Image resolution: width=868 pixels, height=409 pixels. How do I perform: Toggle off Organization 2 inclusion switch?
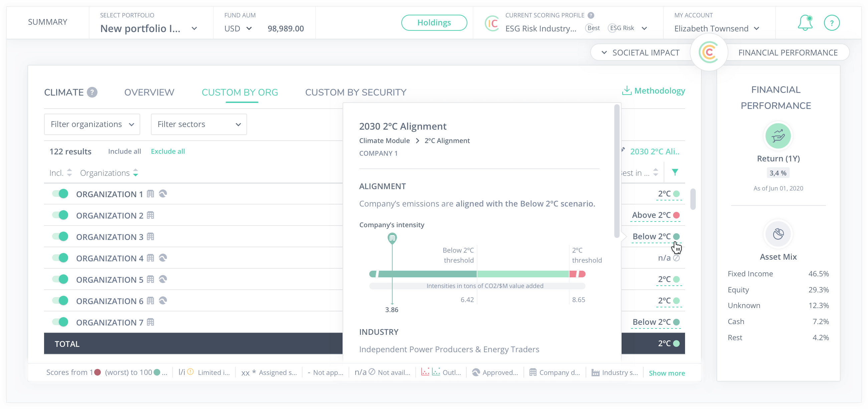pyautogui.click(x=60, y=215)
